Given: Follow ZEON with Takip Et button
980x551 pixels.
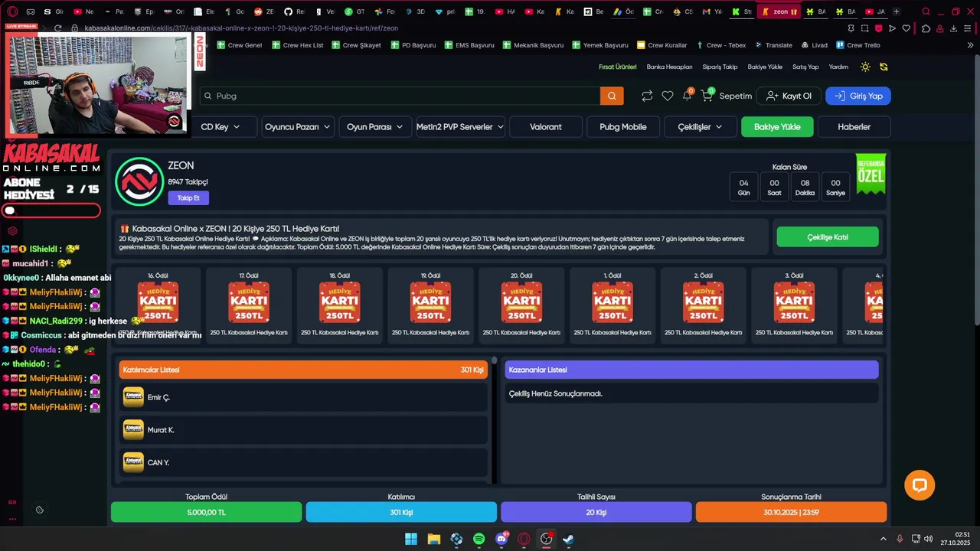Looking at the screenshot, I should (188, 197).
